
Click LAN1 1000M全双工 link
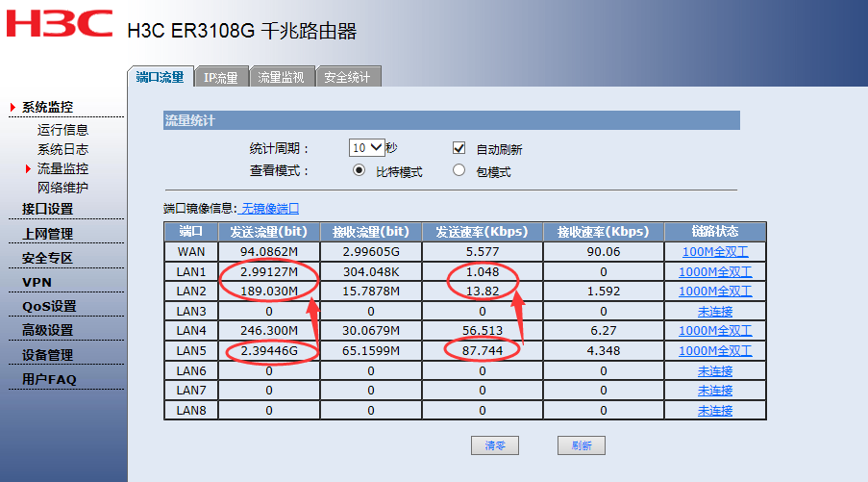point(715,271)
